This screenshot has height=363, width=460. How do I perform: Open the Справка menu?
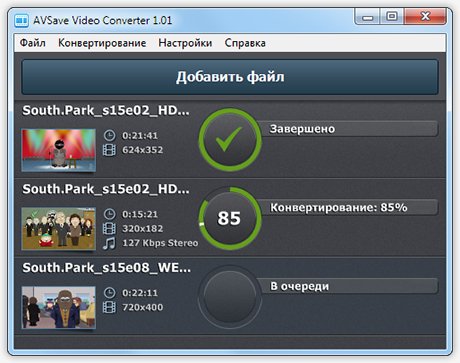pos(245,43)
